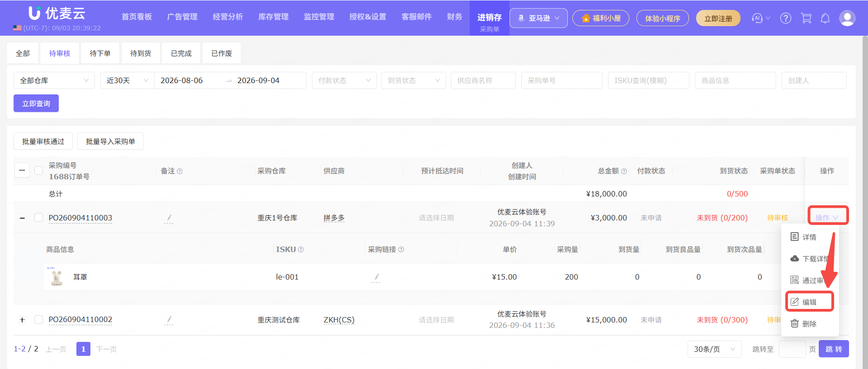Click the 备注 help info icon
Viewport: 868px width, 369px height.
(x=179, y=171)
